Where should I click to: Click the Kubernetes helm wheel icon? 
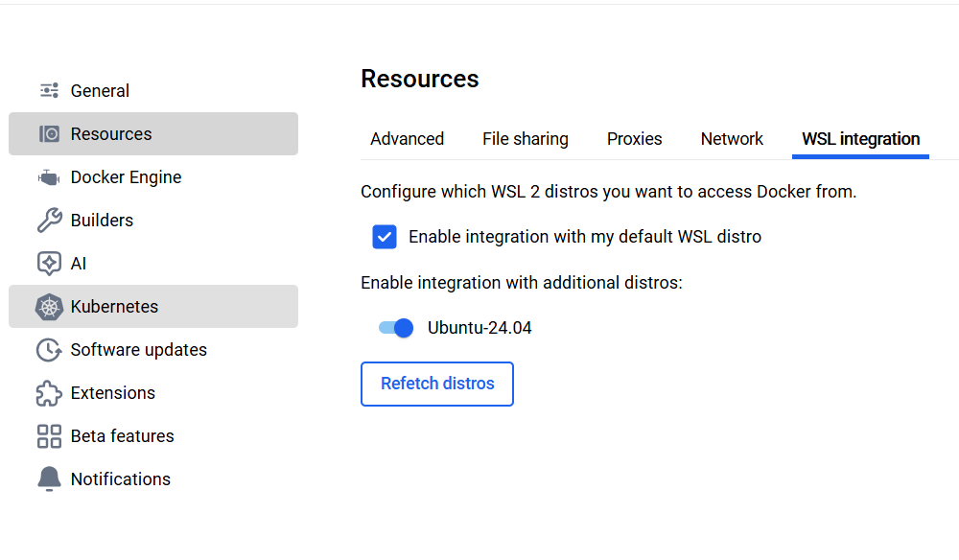49,307
